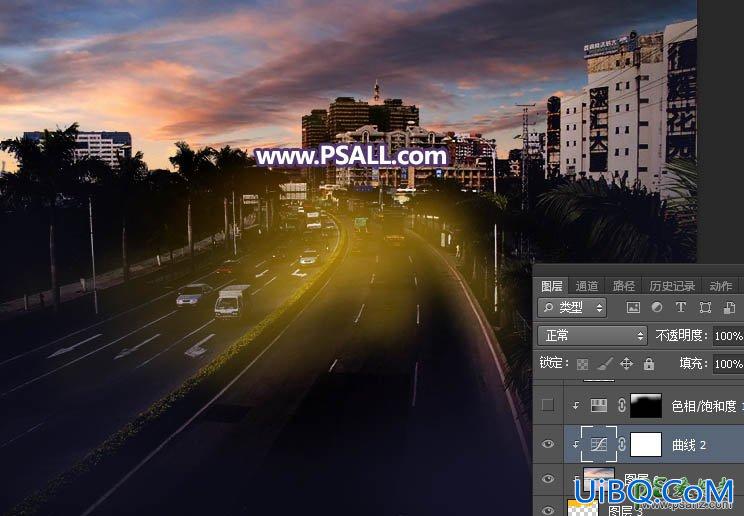The height and width of the screenshot is (516, 744).
Task: Click the mask link icon on 曲线 2
Action: tap(621, 444)
